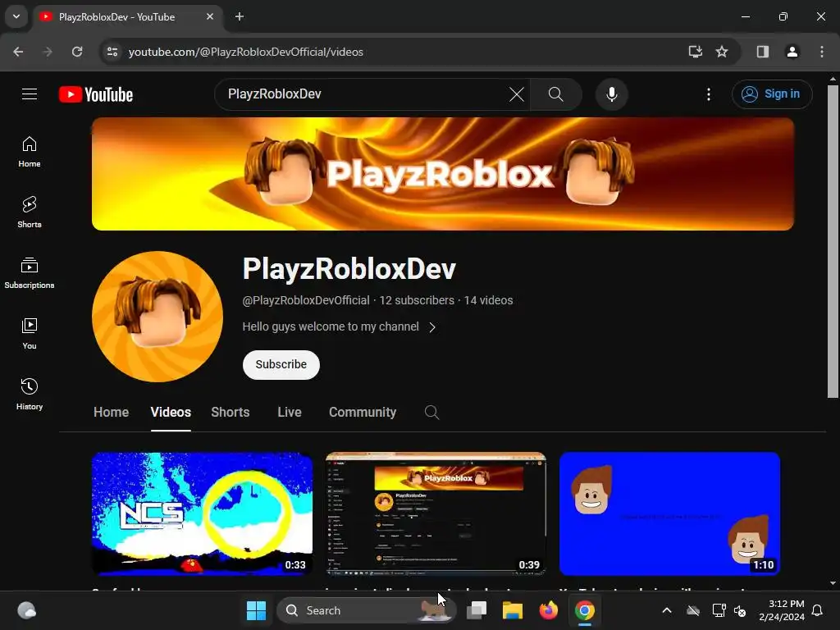Click the "12 subscribers" text
Image resolution: width=840 pixels, height=630 pixels.
(x=417, y=300)
